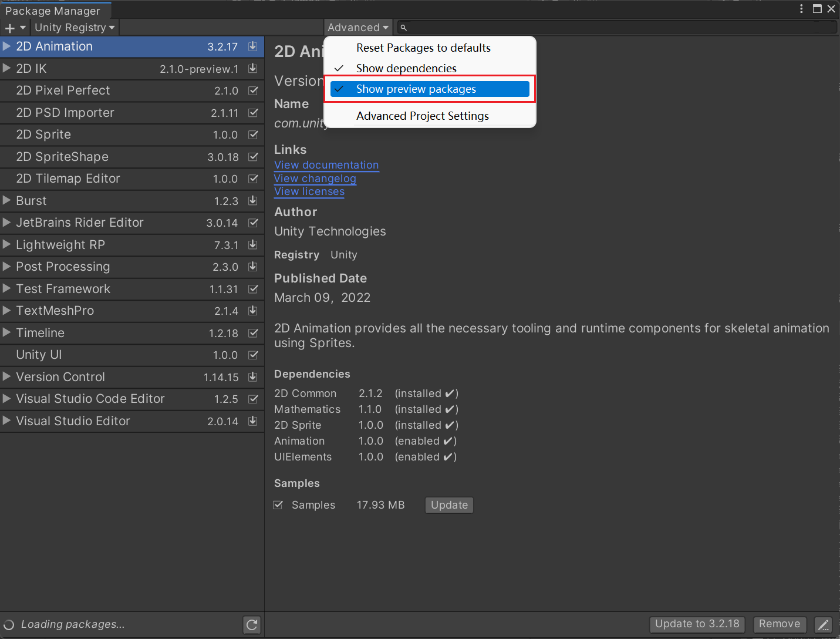
Task: Click the installed checkmark icon for Visual Studio Code Editor
Action: coord(253,399)
